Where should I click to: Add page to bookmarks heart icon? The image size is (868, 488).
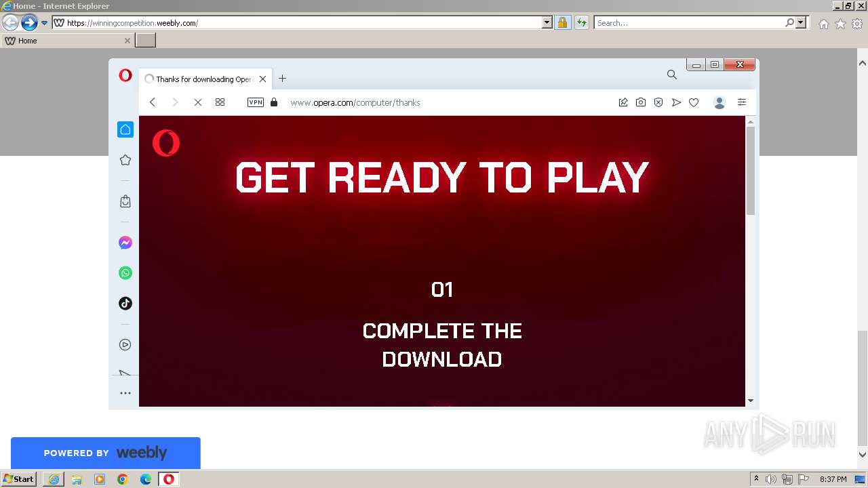[x=694, y=102]
